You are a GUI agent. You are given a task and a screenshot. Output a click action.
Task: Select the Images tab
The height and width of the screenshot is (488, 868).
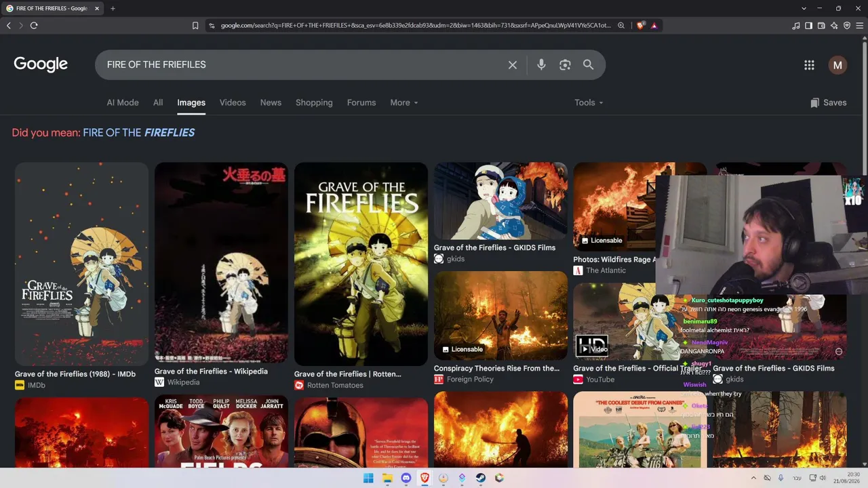click(191, 103)
